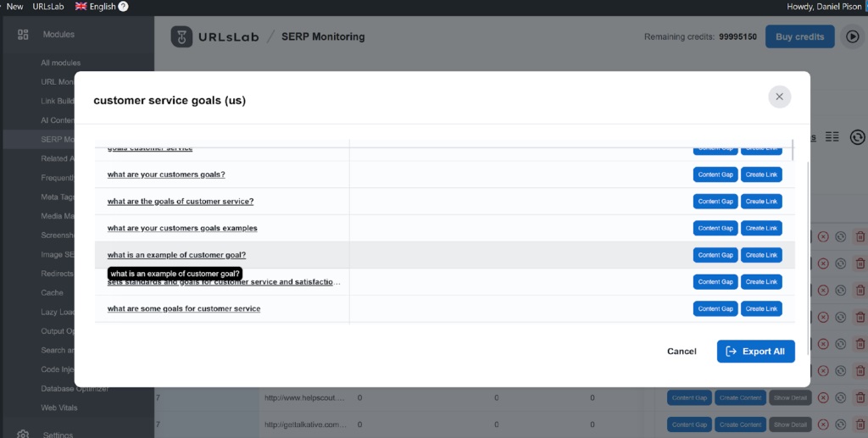Content Gap for 'what are your customers goals examples'
Viewport: 868px width, 438px height.
point(715,229)
